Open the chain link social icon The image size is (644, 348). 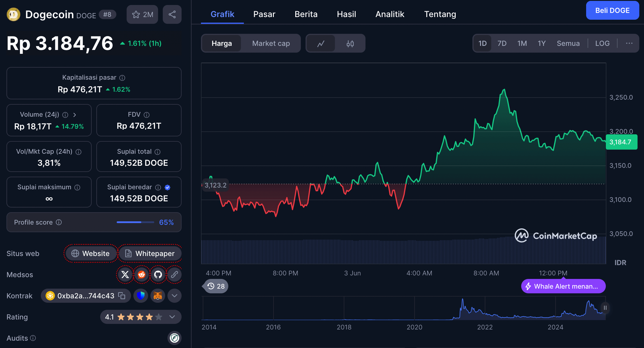tap(175, 275)
